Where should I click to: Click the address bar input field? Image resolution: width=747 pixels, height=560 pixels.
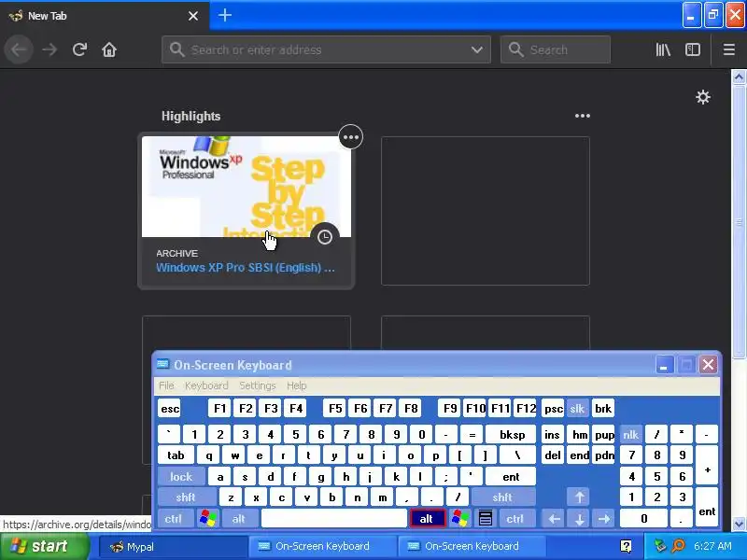coord(326,49)
